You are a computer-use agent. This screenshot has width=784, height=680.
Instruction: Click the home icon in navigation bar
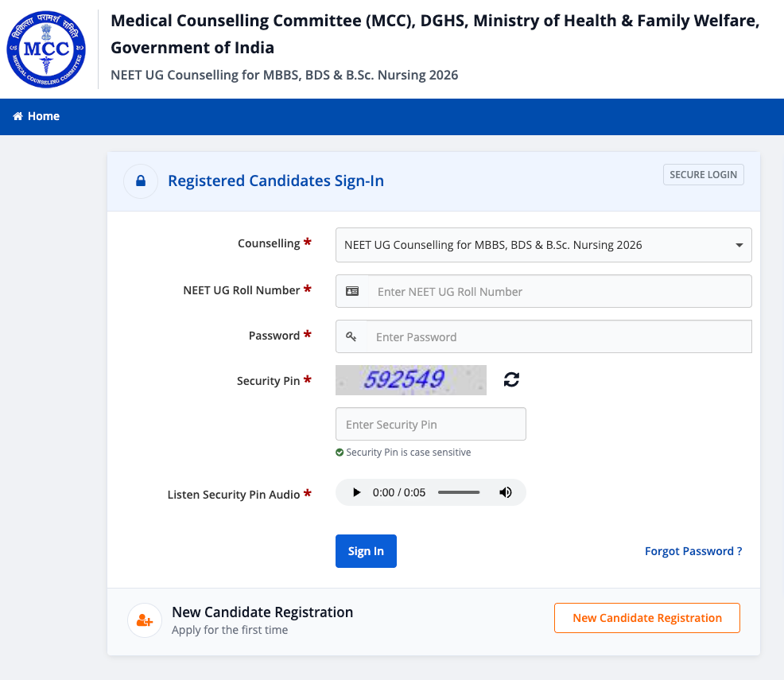[x=18, y=116]
